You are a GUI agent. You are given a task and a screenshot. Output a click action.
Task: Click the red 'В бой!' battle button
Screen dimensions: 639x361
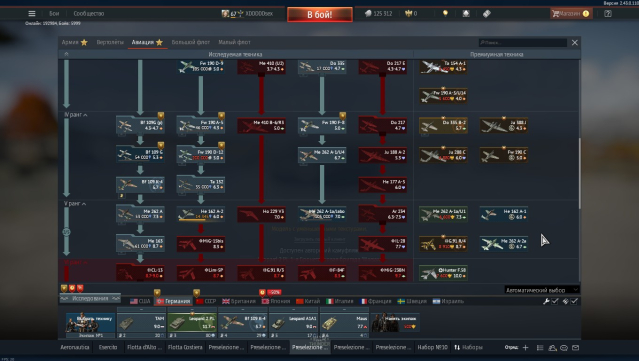coord(320,15)
